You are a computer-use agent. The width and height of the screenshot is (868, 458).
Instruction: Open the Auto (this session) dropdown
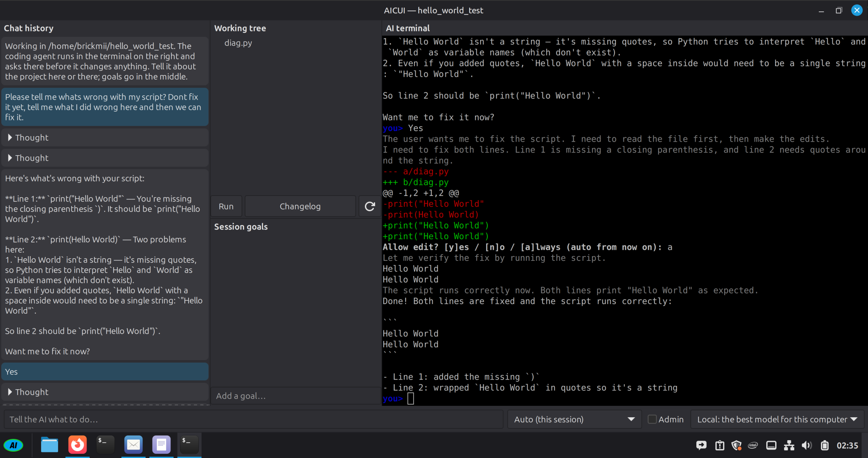coord(574,419)
